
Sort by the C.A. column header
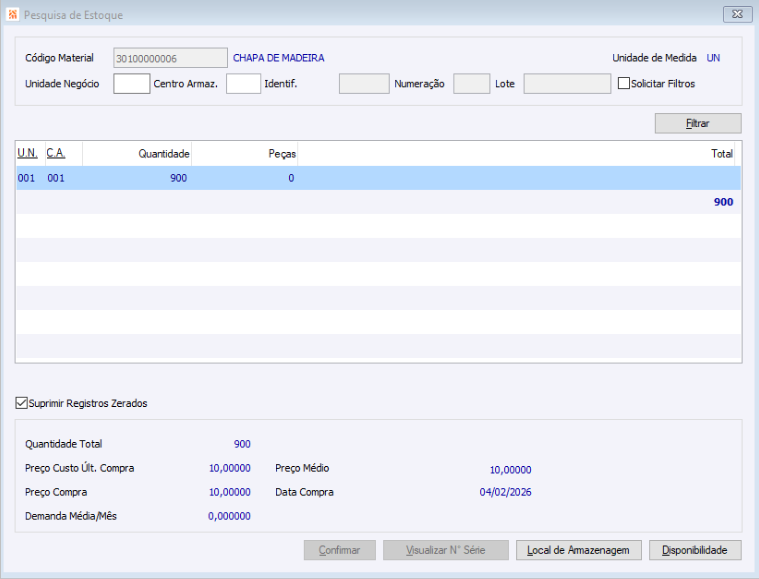63,153
